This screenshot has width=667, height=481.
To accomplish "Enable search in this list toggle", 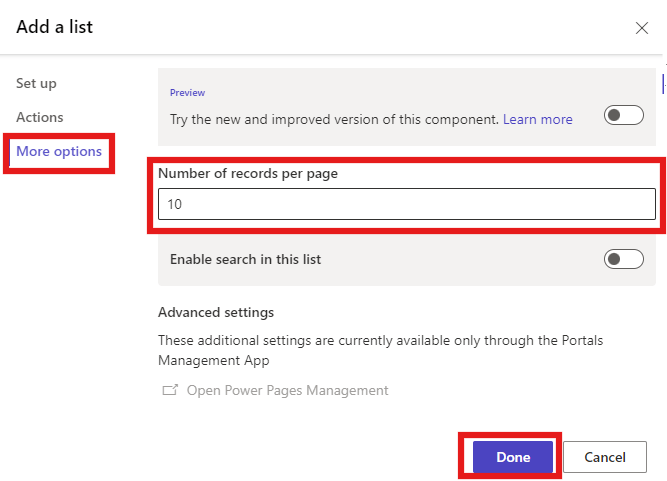I will (x=623, y=260).
